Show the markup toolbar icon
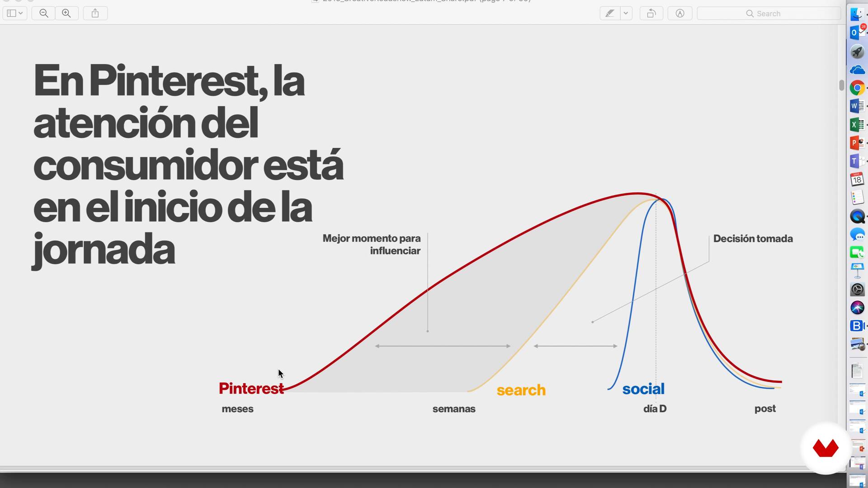The width and height of the screenshot is (868, 488). coord(680,13)
